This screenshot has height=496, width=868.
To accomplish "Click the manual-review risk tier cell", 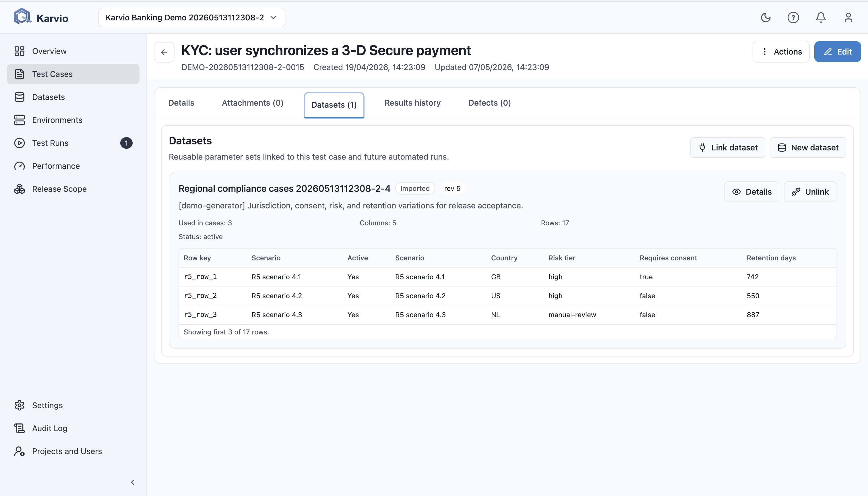I will coord(572,314).
